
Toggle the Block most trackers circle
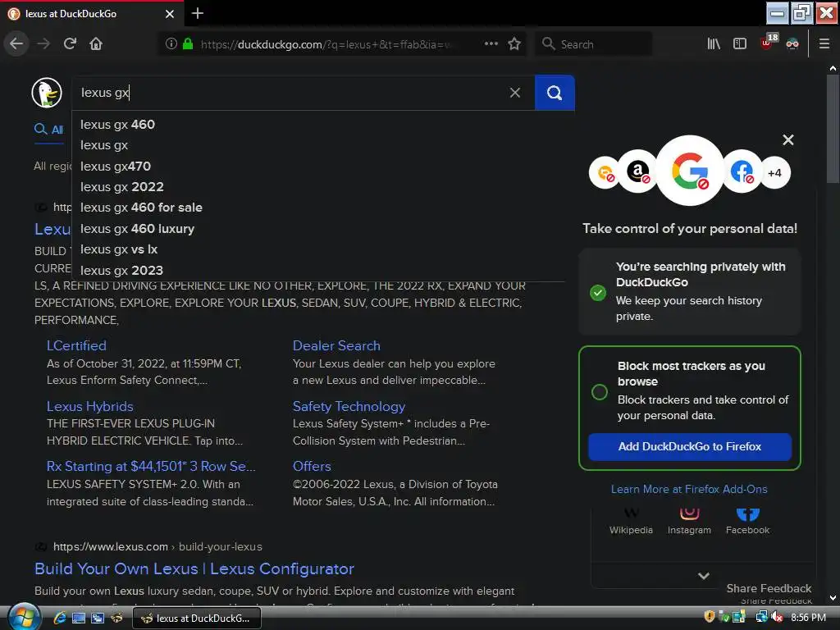pos(600,392)
